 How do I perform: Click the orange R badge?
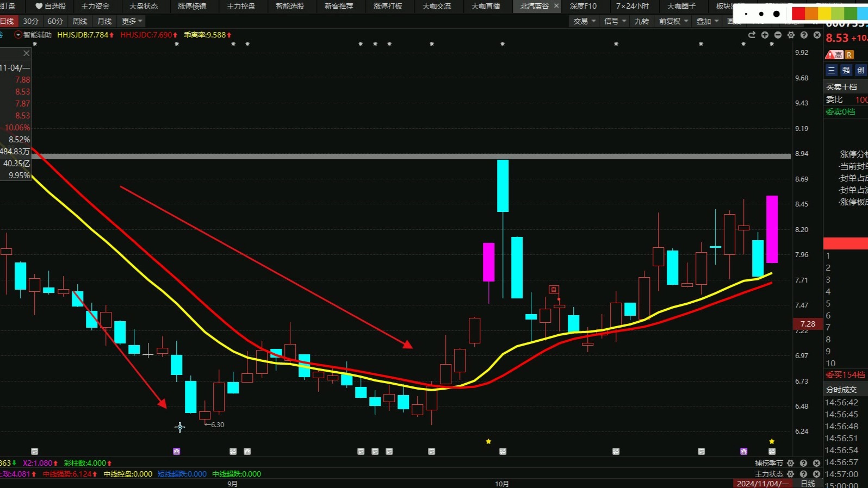click(849, 55)
